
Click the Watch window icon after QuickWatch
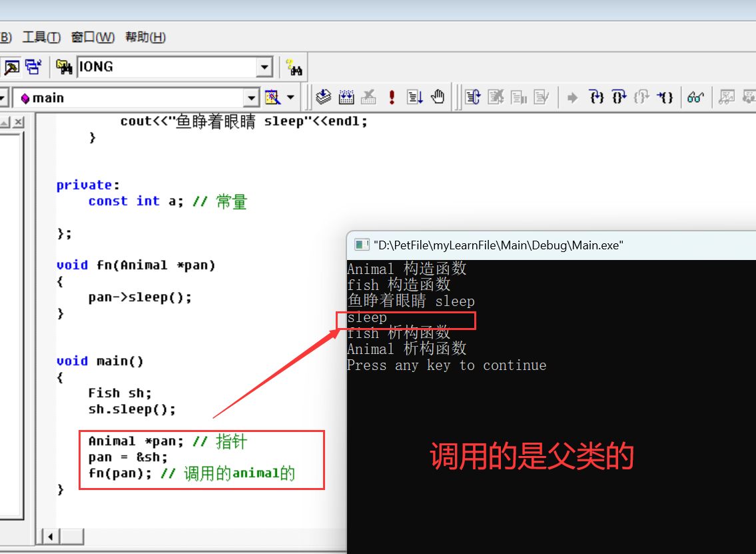(x=726, y=97)
